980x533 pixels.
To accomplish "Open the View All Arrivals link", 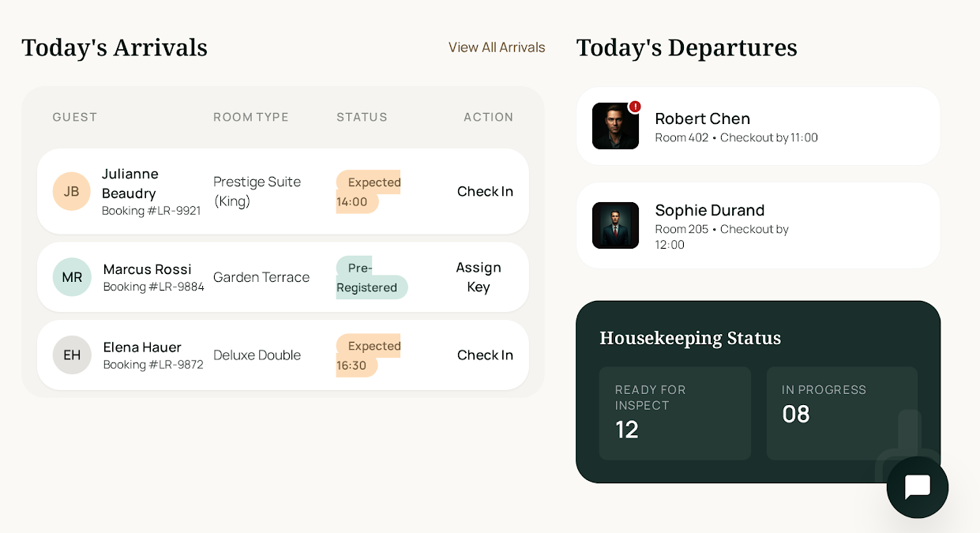I will (497, 47).
